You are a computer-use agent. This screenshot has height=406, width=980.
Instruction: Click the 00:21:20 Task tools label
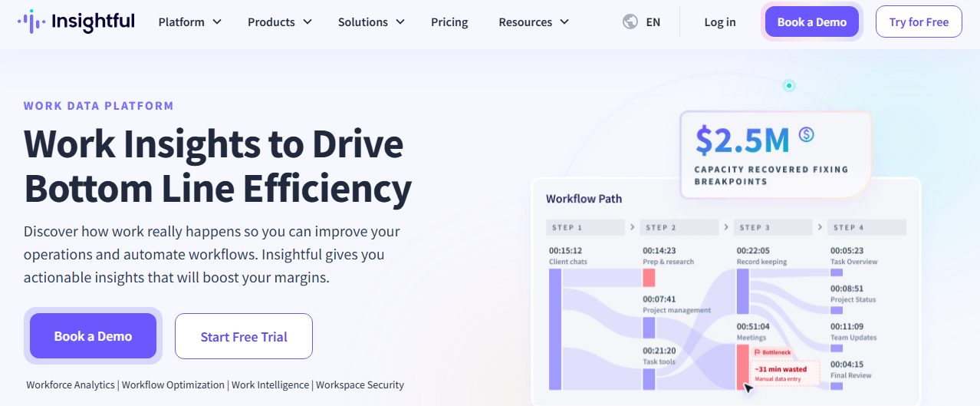coord(660,356)
